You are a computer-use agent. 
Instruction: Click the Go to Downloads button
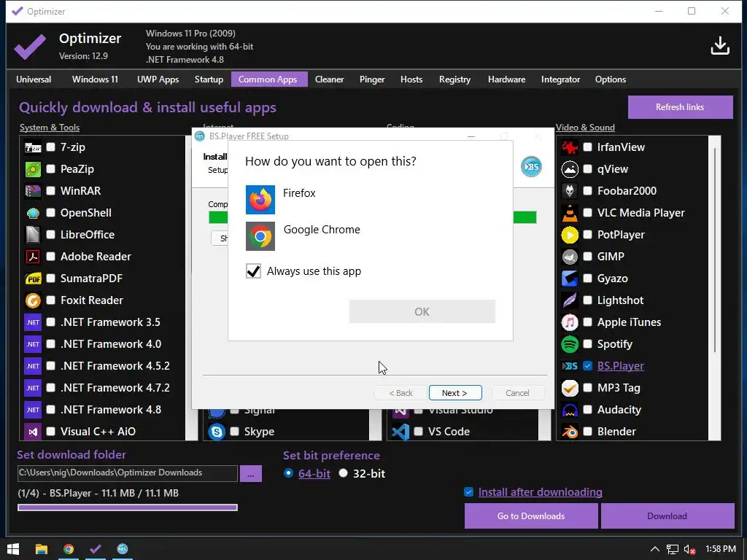pyautogui.click(x=531, y=516)
